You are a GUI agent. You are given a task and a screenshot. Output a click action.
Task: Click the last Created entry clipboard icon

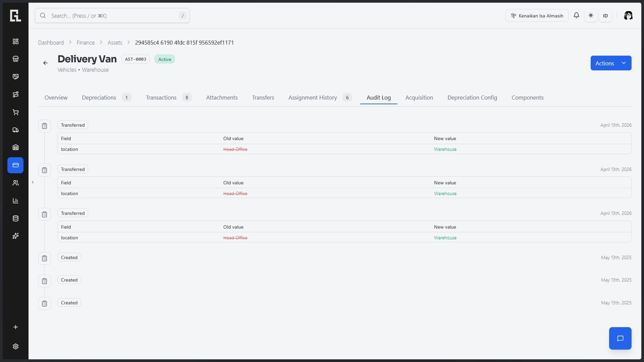(44, 304)
